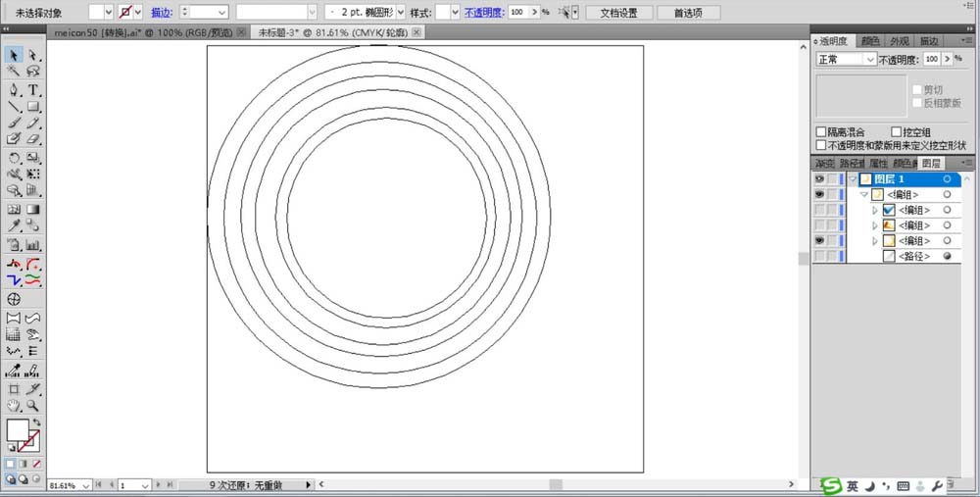Select the Line Segment tool
The height and width of the screenshot is (497, 980).
pyautogui.click(x=13, y=106)
